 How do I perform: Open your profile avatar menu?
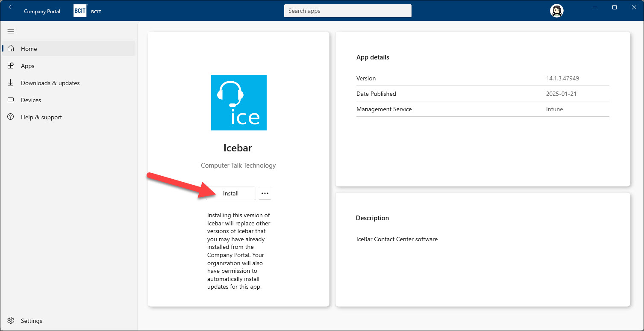coord(556,10)
